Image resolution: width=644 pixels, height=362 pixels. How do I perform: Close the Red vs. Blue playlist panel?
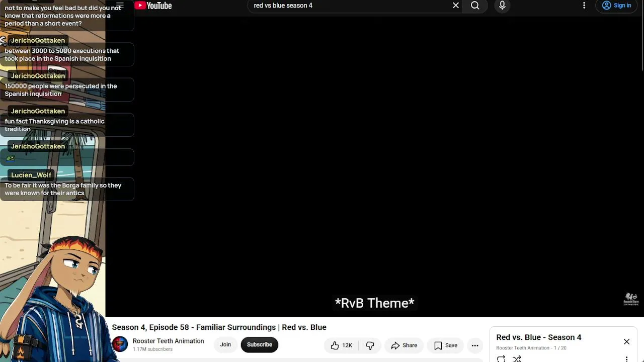[x=626, y=342]
